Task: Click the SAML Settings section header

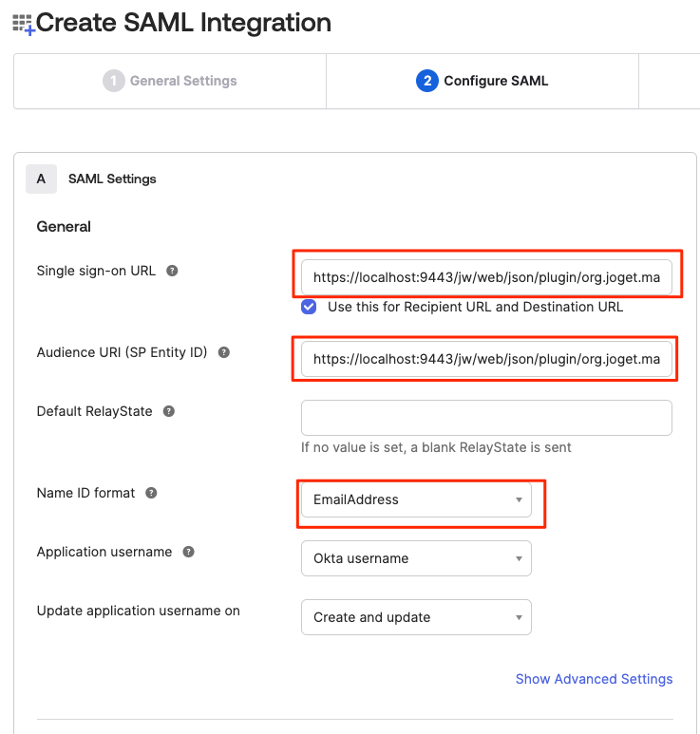Action: coord(112,179)
